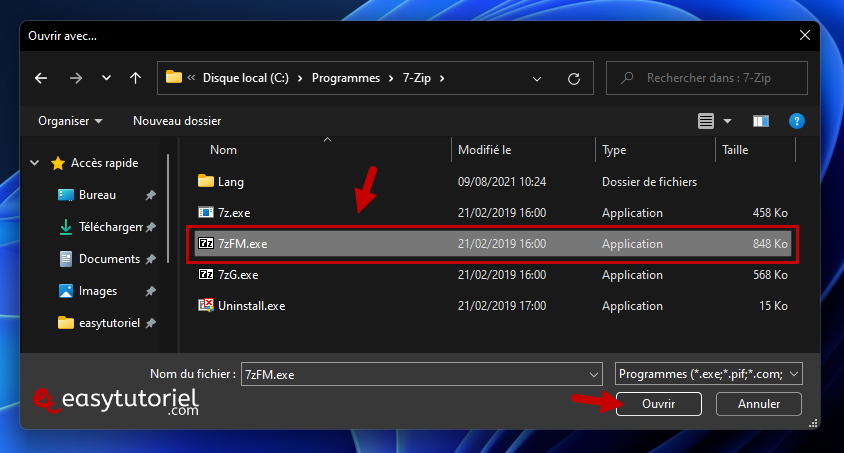Open easytutoriel folder in sidebar
Image resolution: width=844 pixels, height=453 pixels.
point(109,323)
